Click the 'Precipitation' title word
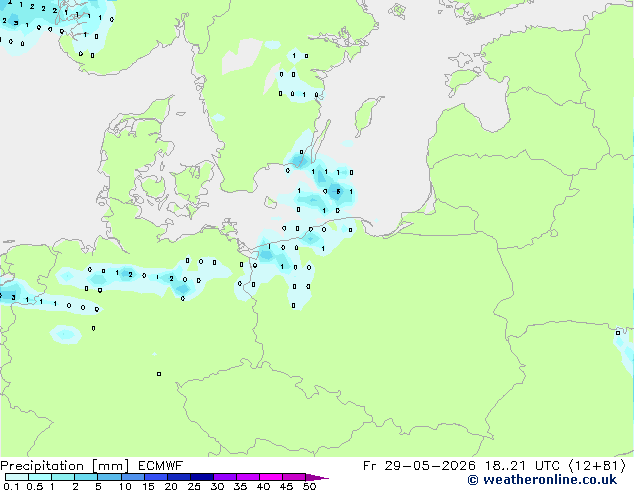The width and height of the screenshot is (634, 490). tap(42, 466)
